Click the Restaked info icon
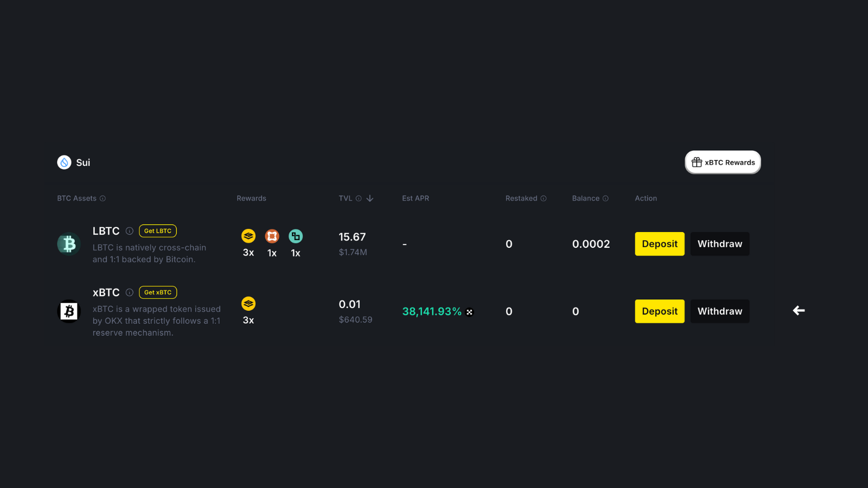868x488 pixels. coord(544,198)
